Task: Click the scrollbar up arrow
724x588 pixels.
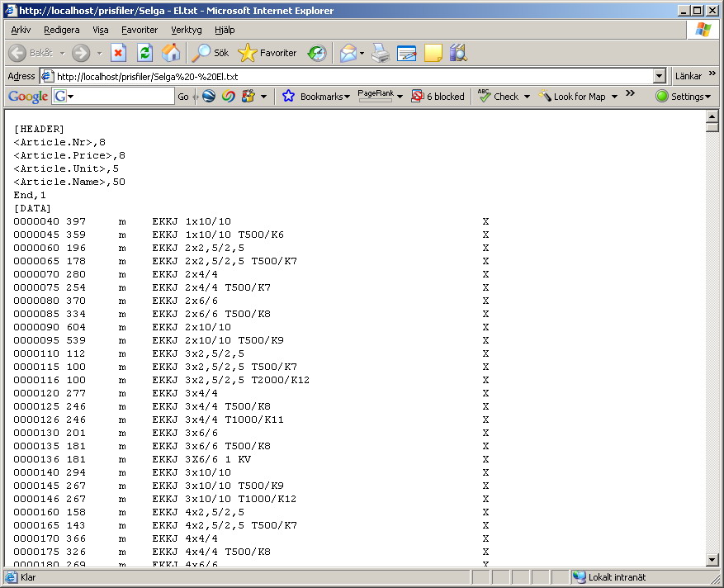Action: 712,116
